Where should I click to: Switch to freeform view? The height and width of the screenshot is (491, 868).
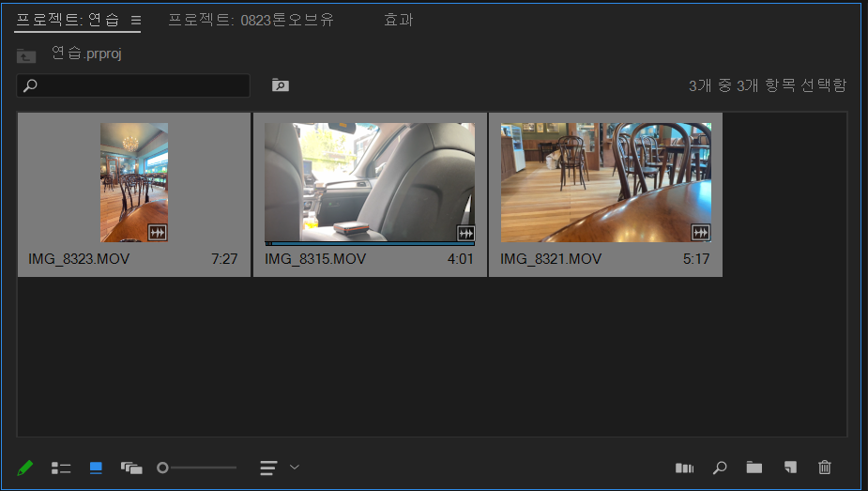click(x=131, y=468)
